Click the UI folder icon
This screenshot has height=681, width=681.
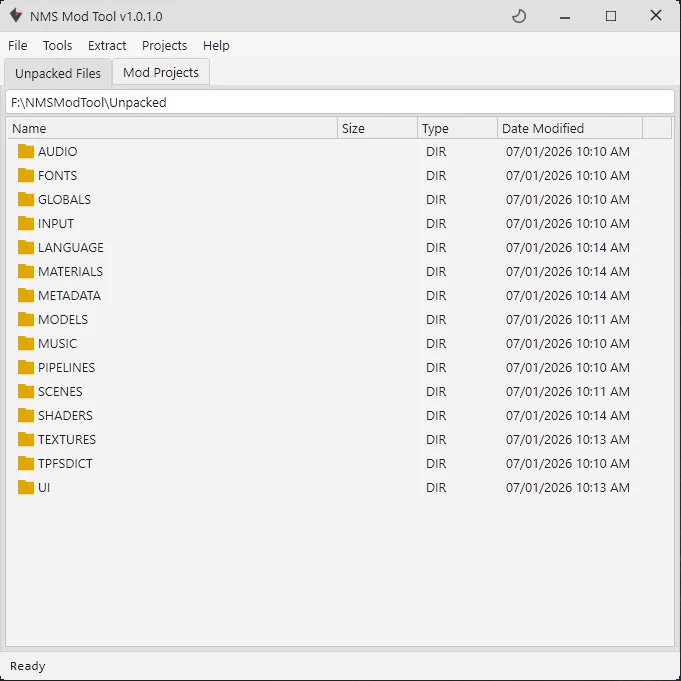coord(26,487)
